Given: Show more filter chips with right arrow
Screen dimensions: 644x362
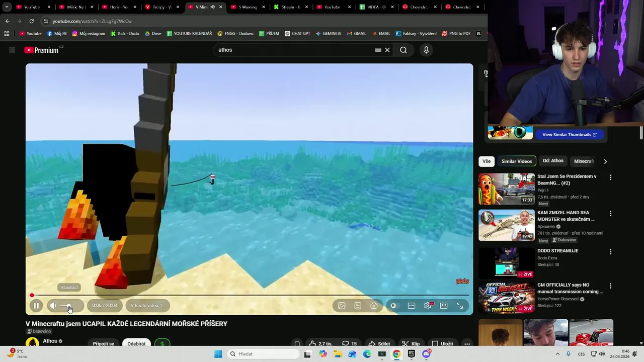Looking at the screenshot, I should 605,161.
